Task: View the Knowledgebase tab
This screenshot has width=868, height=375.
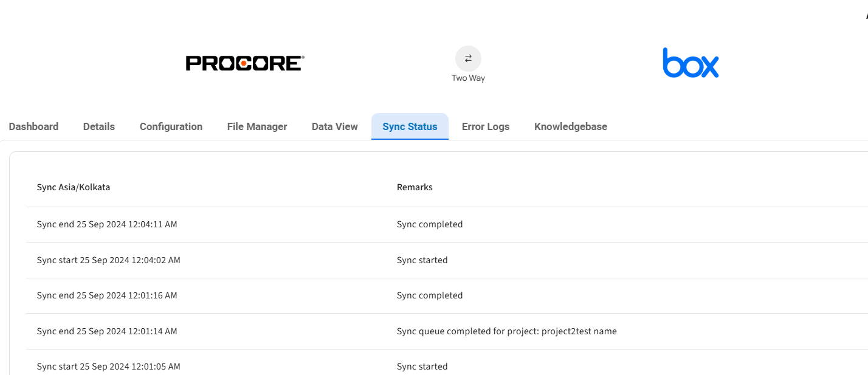Action: point(571,126)
